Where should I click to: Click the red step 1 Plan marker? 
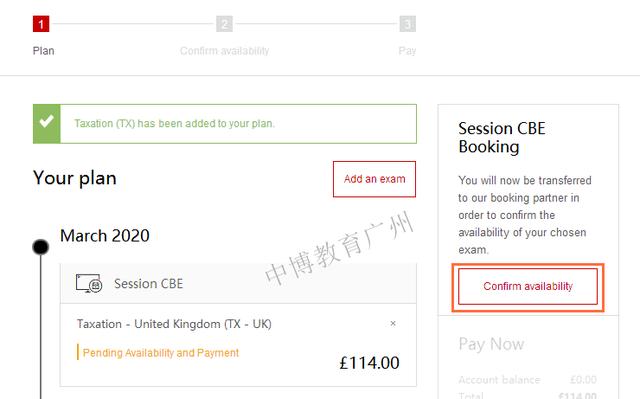point(41,24)
